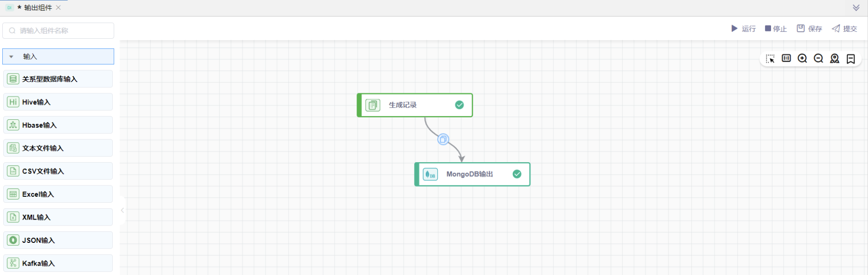Click the bookmark icon in canvas toolbar
Viewport: 868px width, 275px height.
pos(851,59)
